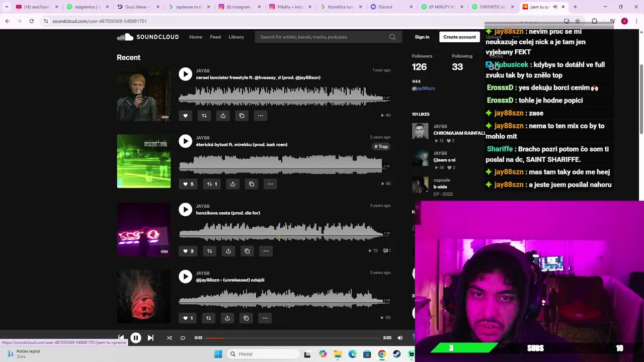This screenshot has width=644, height=362.
Task: Open the odejdi red artwork thumbnail
Action: [x=144, y=297]
